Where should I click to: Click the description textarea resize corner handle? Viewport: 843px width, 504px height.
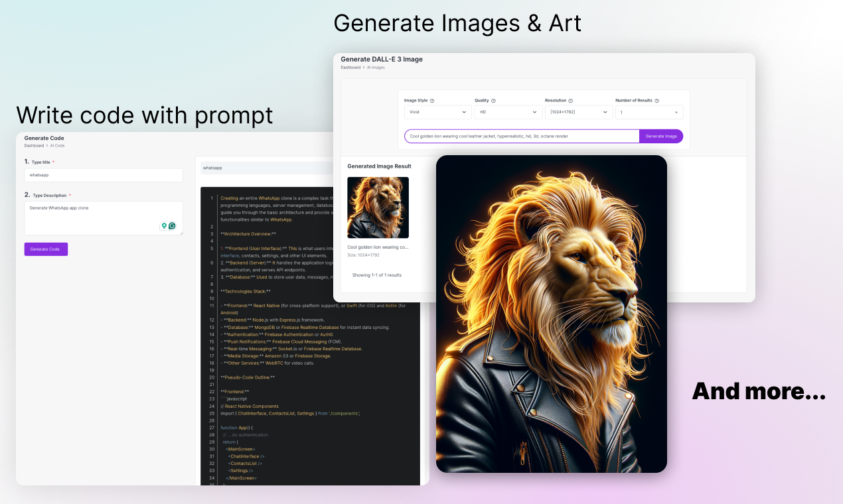coord(181,232)
